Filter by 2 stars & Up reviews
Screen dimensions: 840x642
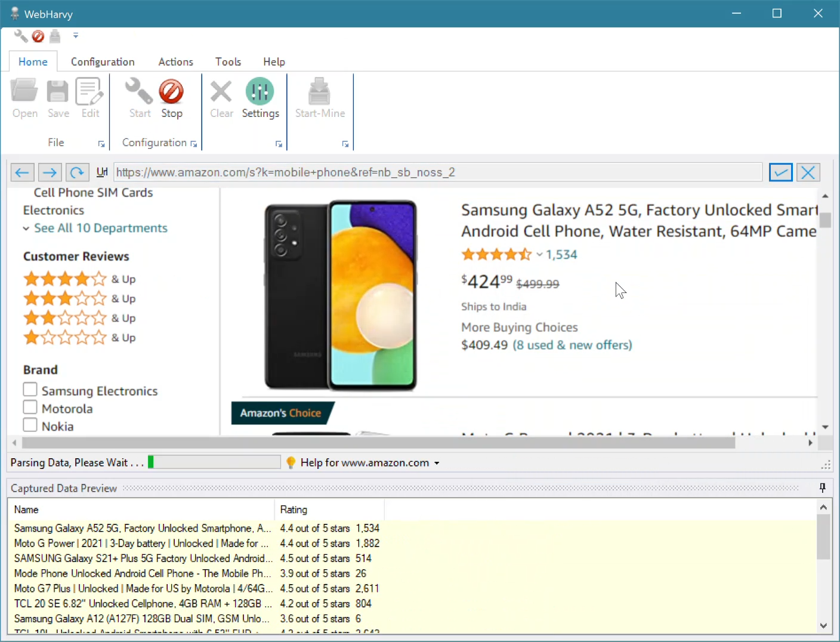(79, 318)
